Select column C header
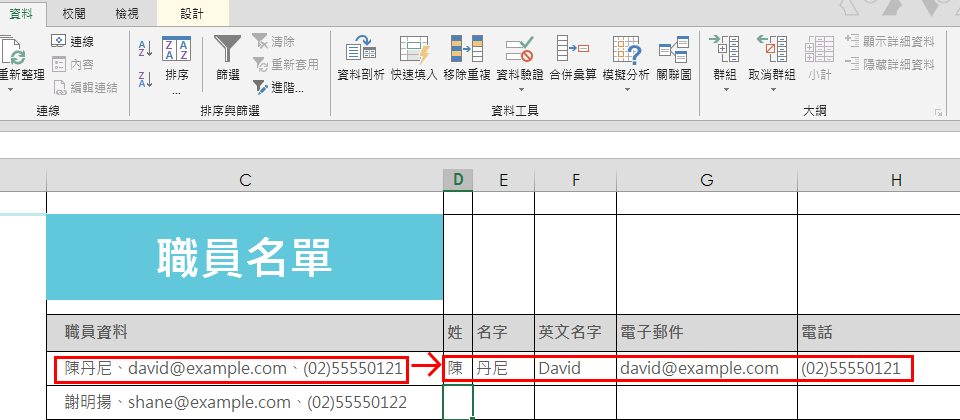The width and height of the screenshot is (960, 420). pyautogui.click(x=245, y=179)
